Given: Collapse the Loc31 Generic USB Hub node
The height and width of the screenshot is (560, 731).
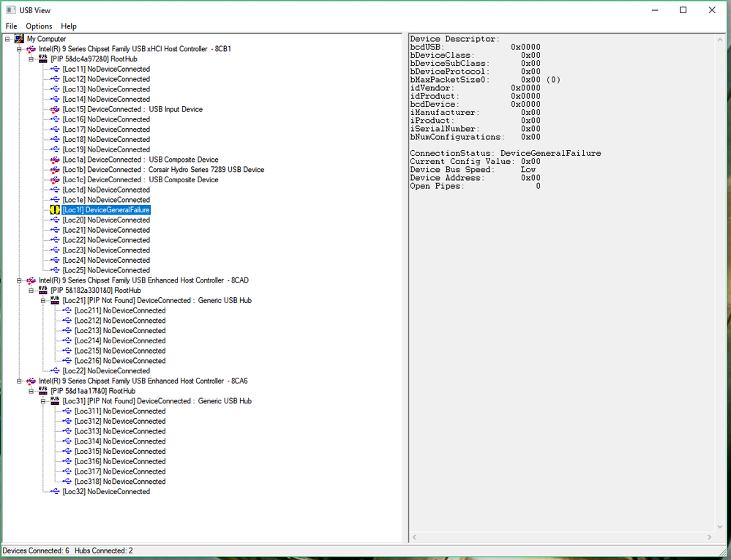Looking at the screenshot, I should (43, 401).
